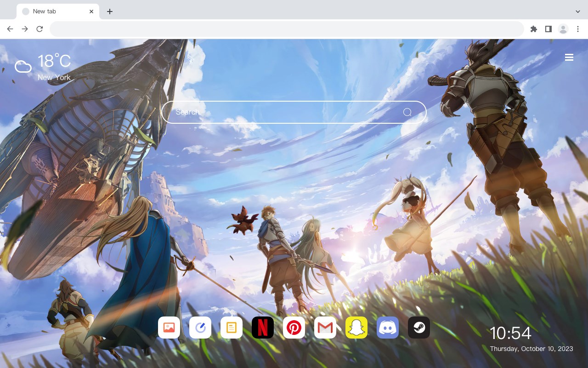Select the New tab tab

tap(58, 11)
